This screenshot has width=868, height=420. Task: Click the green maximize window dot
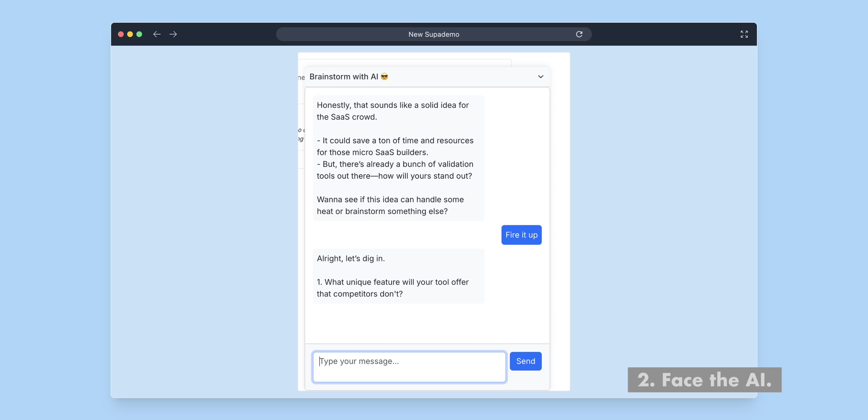click(139, 34)
